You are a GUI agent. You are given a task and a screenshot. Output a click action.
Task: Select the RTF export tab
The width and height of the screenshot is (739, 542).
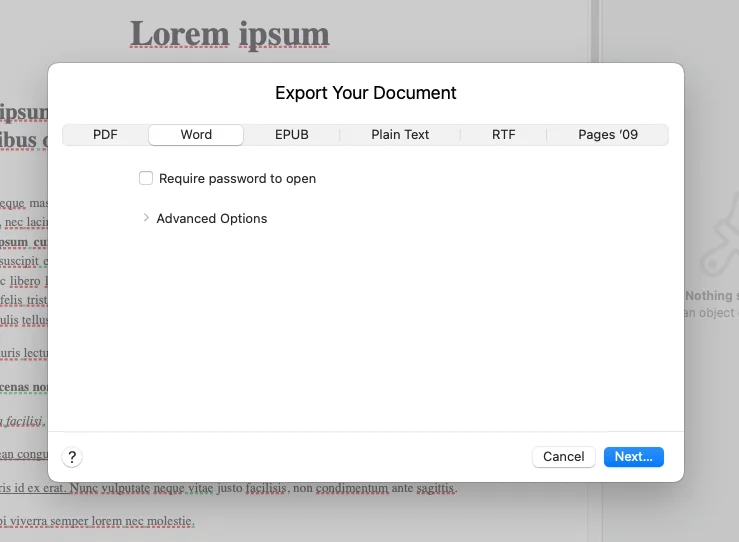pos(503,135)
